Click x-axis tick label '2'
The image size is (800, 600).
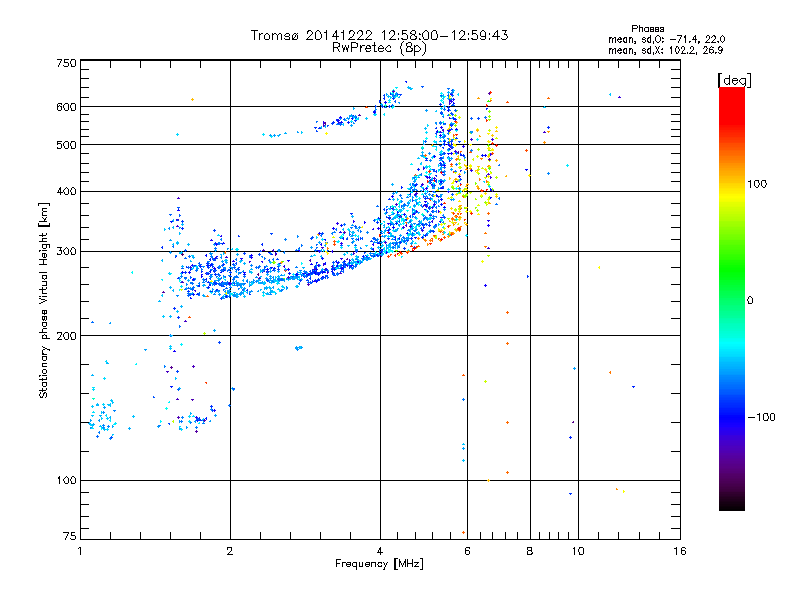click(230, 551)
